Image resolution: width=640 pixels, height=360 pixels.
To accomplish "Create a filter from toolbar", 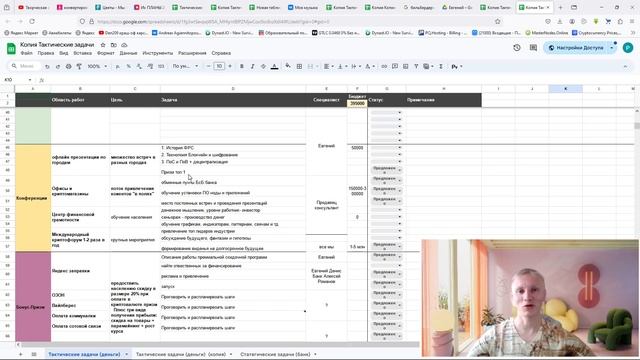I will [x=416, y=66].
